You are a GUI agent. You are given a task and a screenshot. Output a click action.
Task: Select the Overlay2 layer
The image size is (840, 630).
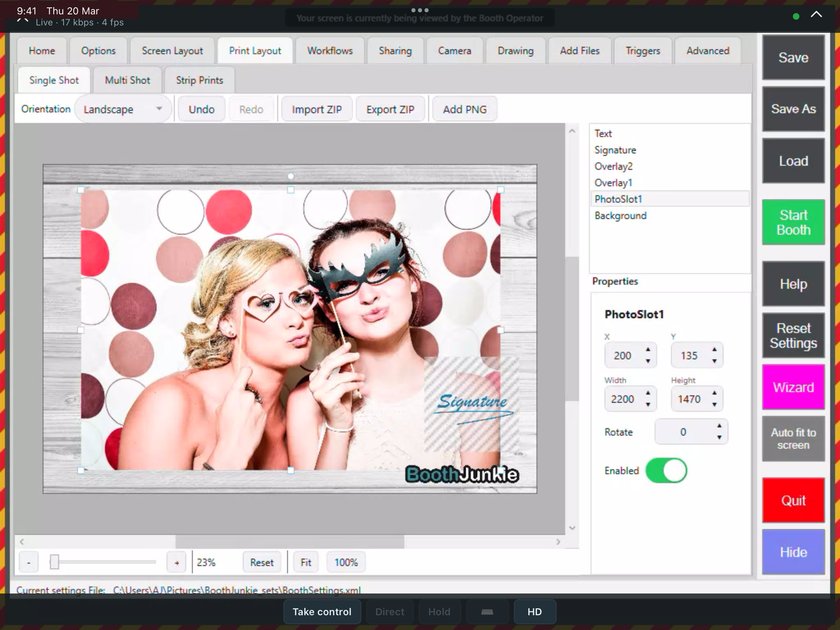[x=670, y=167]
